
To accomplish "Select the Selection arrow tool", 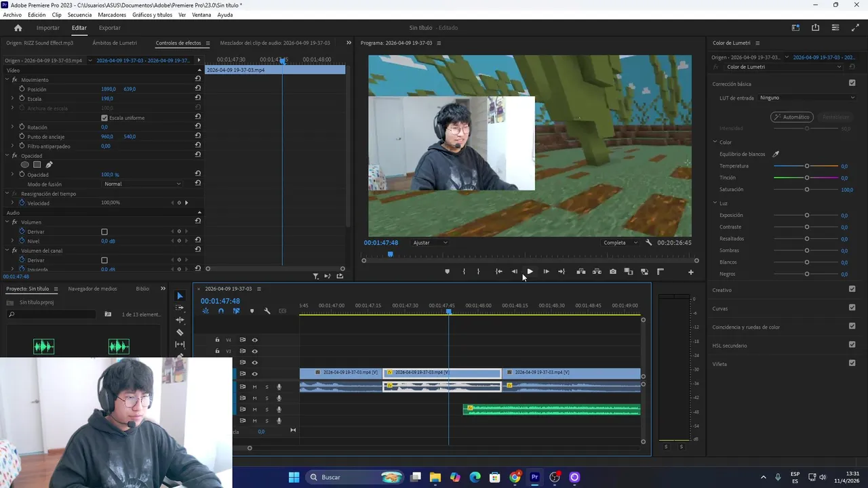I will (x=180, y=296).
